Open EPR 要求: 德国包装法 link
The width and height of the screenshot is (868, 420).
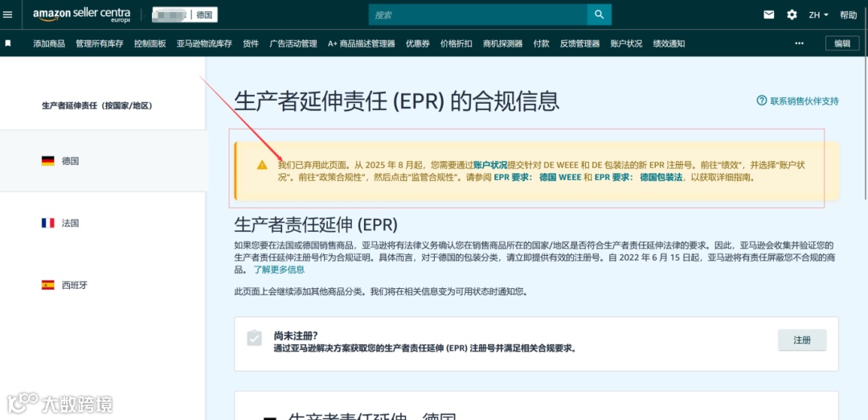[638, 179]
